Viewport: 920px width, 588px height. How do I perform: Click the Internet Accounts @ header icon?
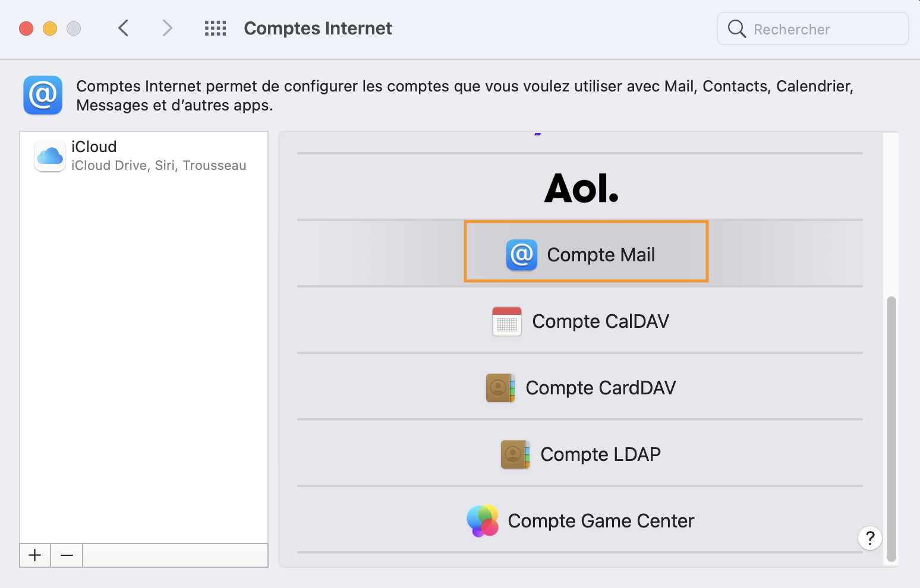tap(43, 95)
